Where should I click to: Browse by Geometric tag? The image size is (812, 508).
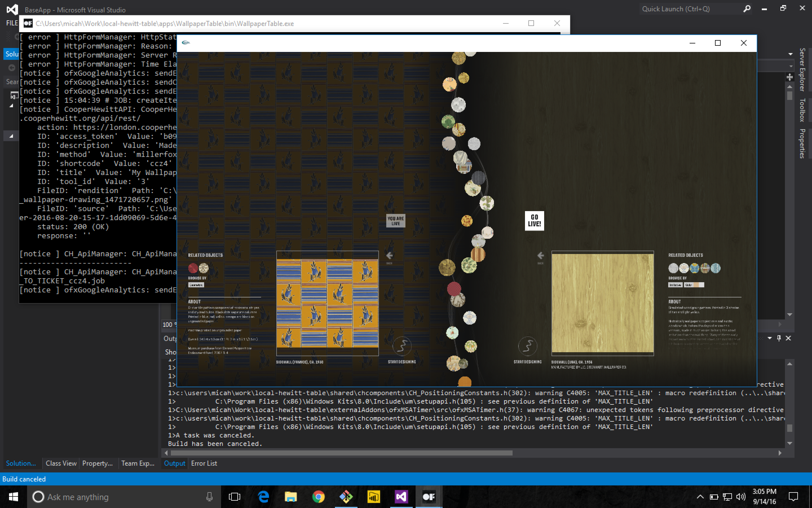[x=196, y=285]
